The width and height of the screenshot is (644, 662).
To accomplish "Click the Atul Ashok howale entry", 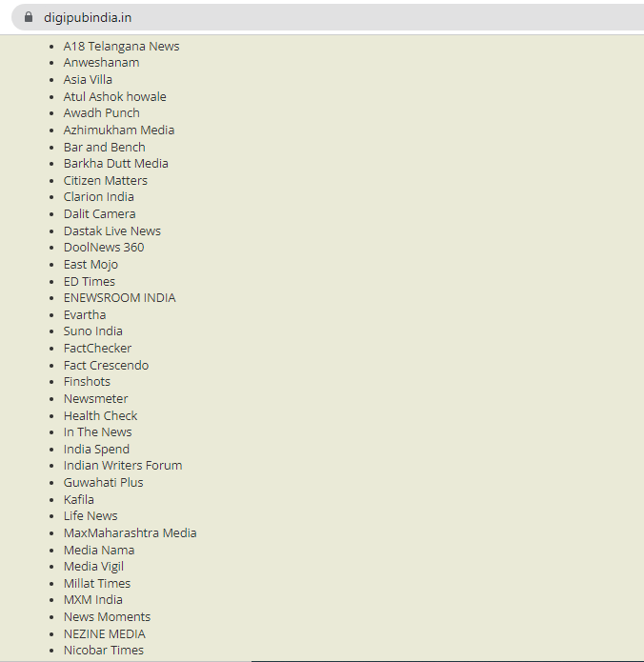I will point(115,97).
